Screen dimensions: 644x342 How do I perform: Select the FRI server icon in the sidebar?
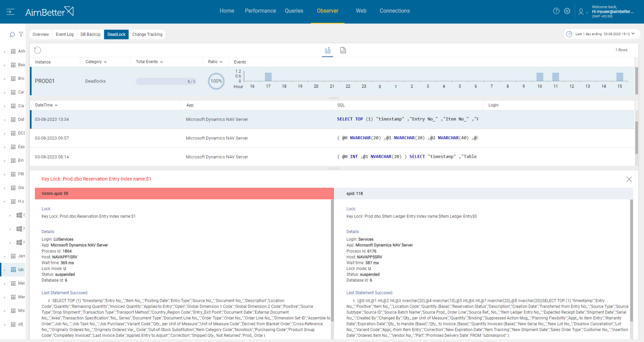(x=13, y=175)
